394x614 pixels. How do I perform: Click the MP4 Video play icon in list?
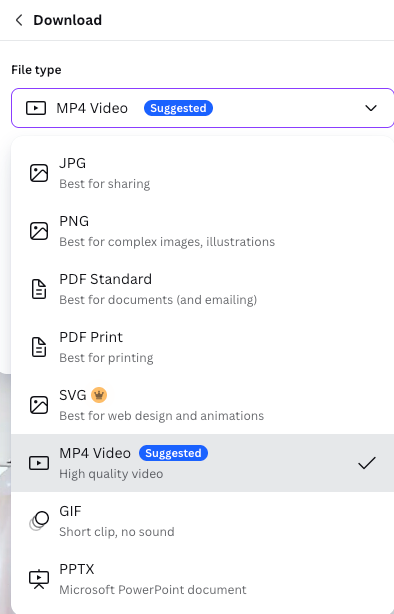(x=39, y=463)
